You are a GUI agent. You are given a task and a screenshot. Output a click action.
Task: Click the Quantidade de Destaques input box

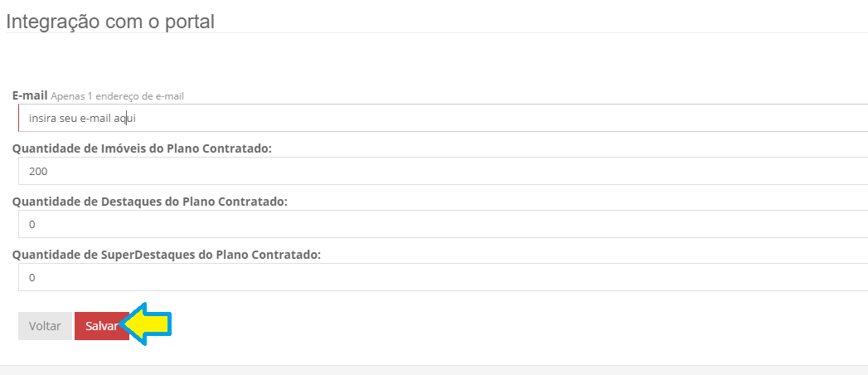[443, 224]
